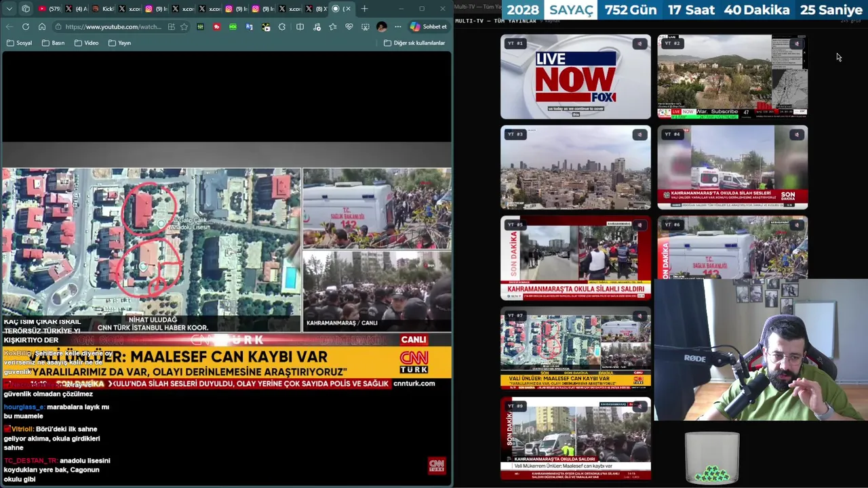Toggle mute on YT #1 stream

pyautogui.click(x=639, y=44)
